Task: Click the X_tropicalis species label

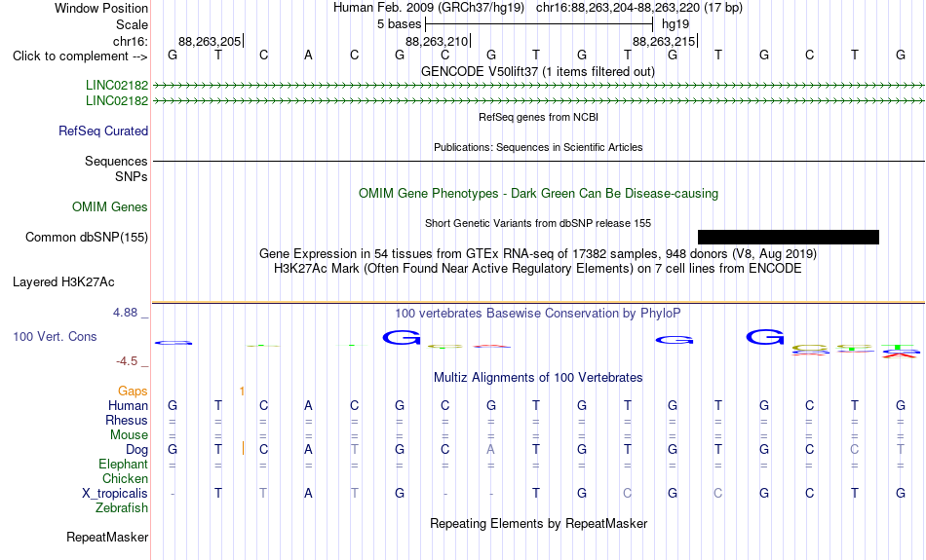Action: click(x=115, y=494)
